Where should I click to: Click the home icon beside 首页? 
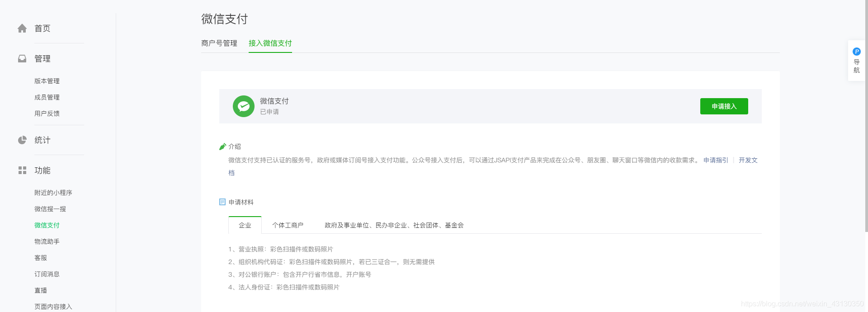22,28
